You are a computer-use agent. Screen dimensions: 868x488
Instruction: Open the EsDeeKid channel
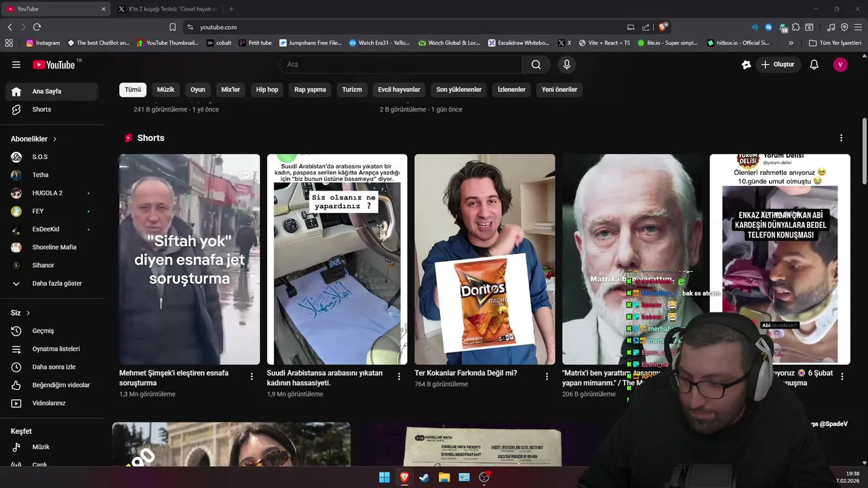coord(52,229)
